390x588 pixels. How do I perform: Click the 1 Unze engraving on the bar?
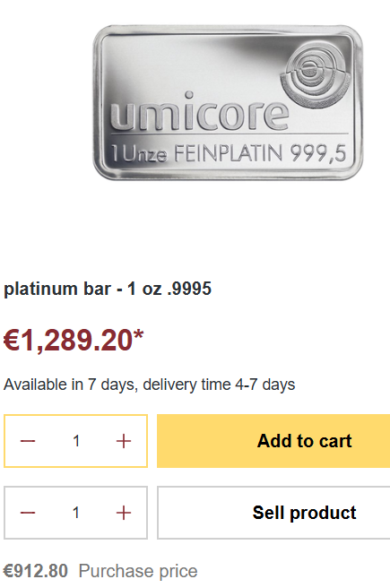[138, 153]
